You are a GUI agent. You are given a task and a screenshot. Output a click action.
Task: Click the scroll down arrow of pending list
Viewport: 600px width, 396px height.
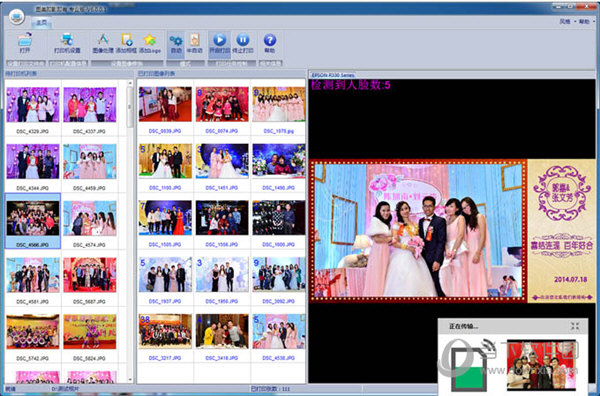130,380
